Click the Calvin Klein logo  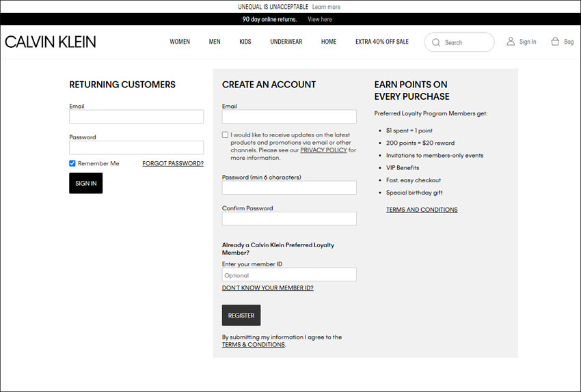51,42
